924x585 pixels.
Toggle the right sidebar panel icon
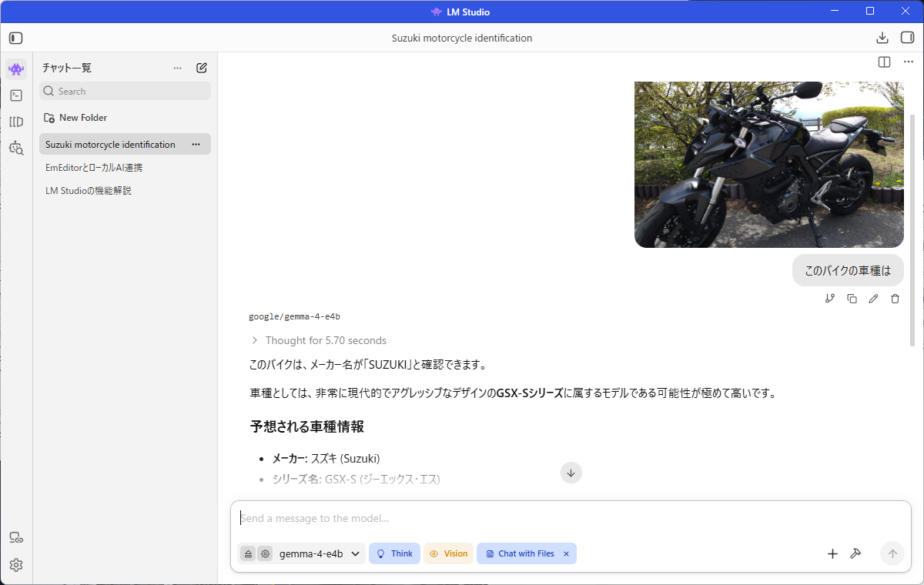tap(906, 38)
